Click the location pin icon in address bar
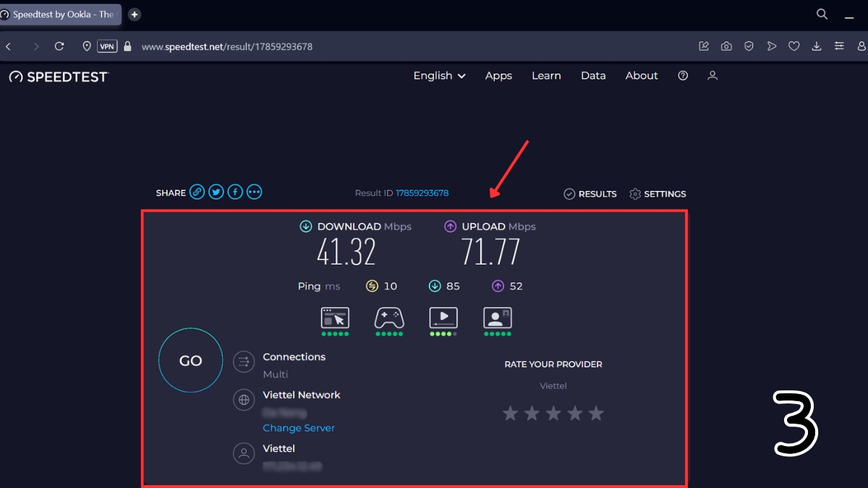This screenshot has width=868, height=488. pos(87,46)
